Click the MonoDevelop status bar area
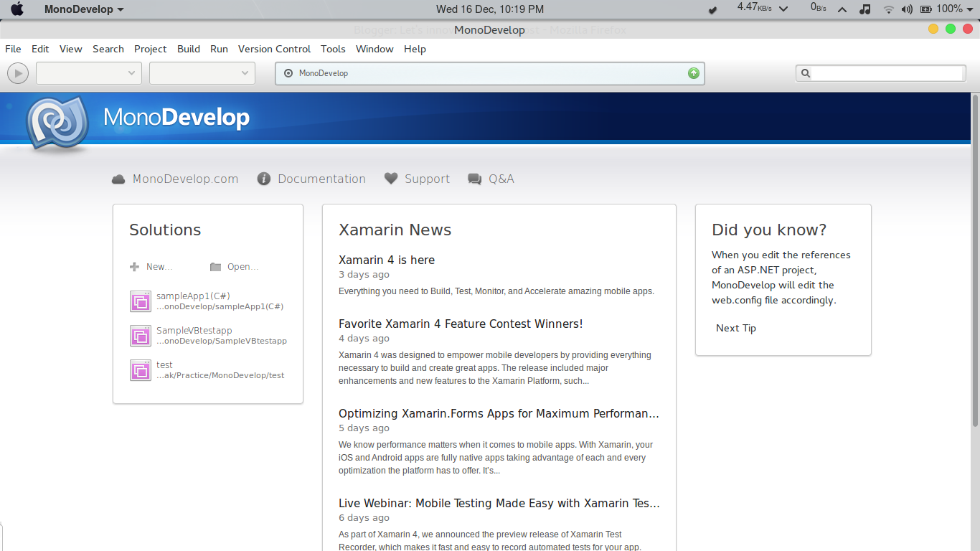Image resolution: width=980 pixels, height=551 pixels. [x=490, y=73]
